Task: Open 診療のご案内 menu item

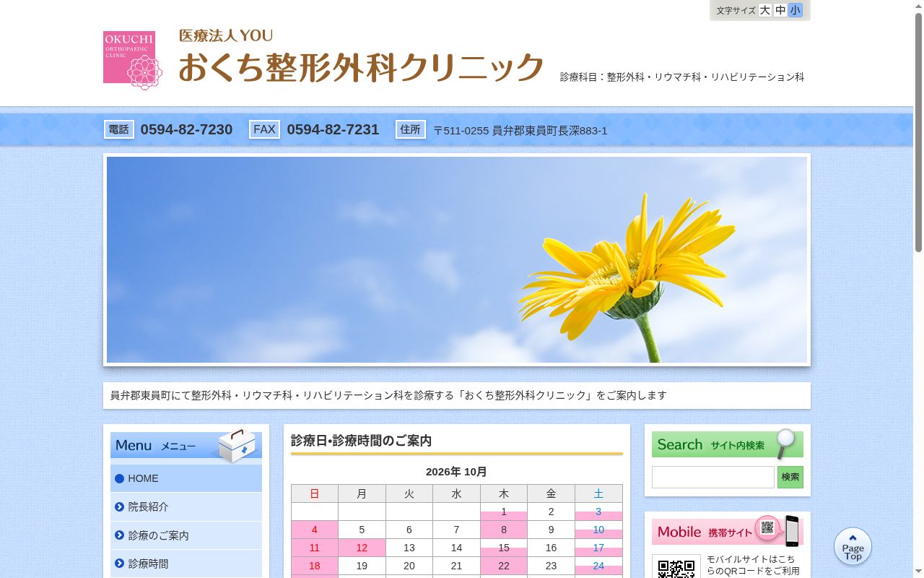Action: (x=186, y=535)
